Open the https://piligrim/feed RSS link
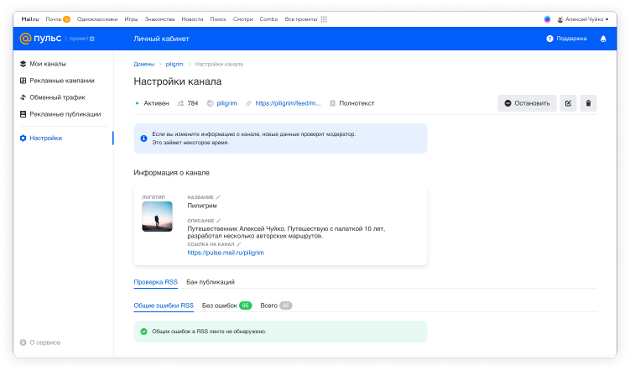This screenshot has height=371, width=630. 284,103
